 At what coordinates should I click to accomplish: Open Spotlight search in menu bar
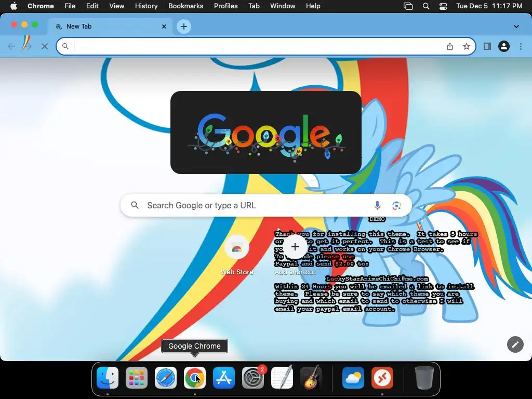(426, 6)
